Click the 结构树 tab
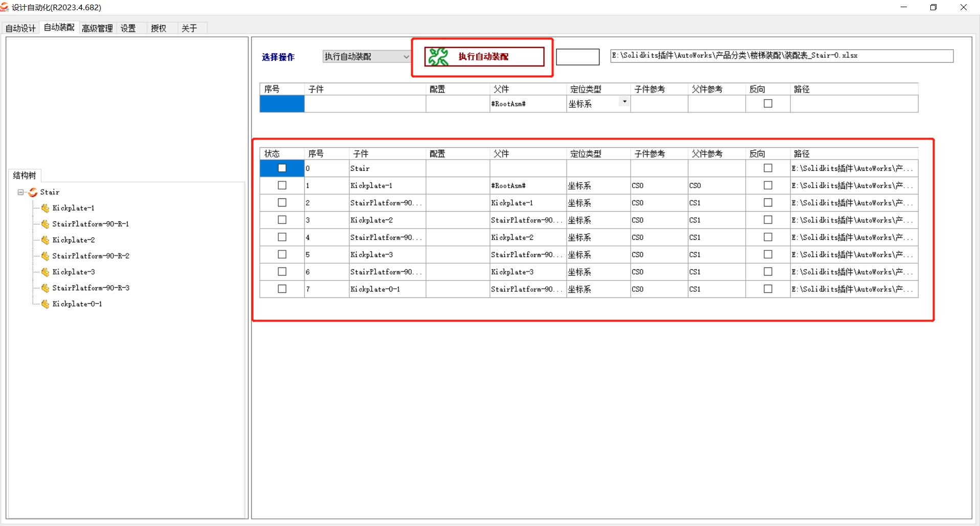980x526 pixels. tap(24, 175)
